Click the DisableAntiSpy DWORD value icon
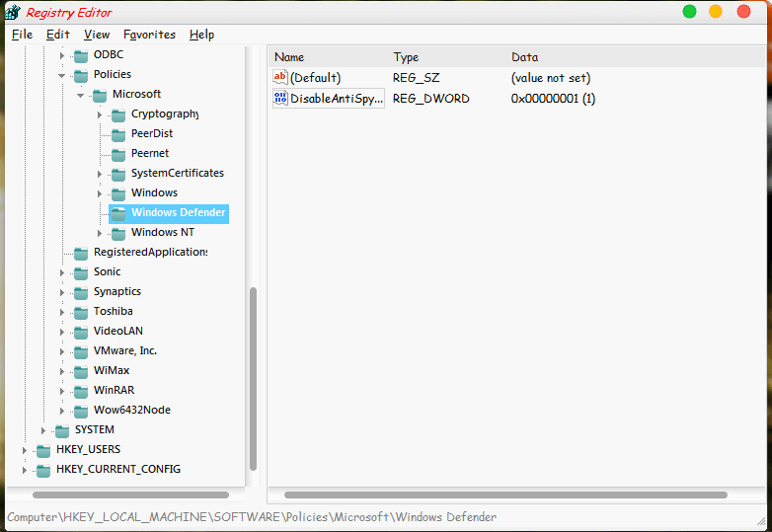Viewport: 772px width, 532px height. [x=280, y=98]
